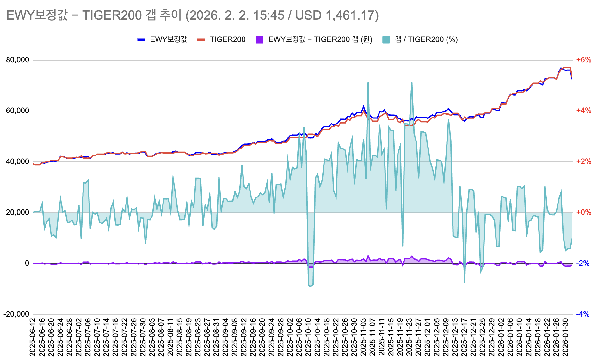Image resolution: width=604 pixels, height=364 pixels.
Task: Select the '2026-01-30' date tick label
Action: click(x=565, y=337)
